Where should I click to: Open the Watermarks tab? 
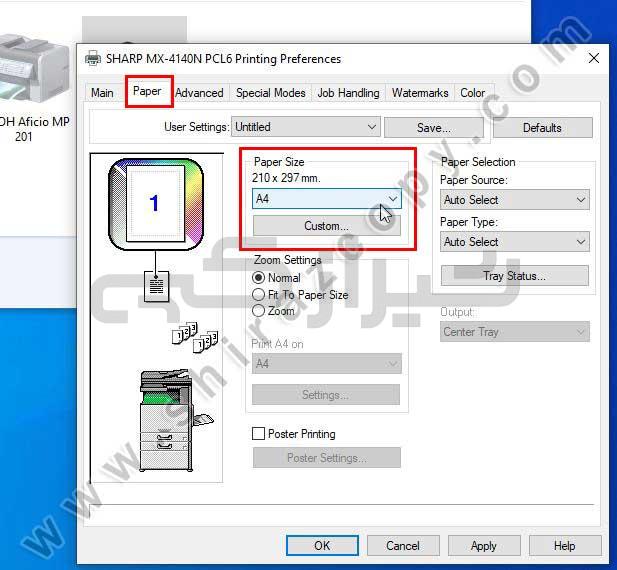point(420,93)
